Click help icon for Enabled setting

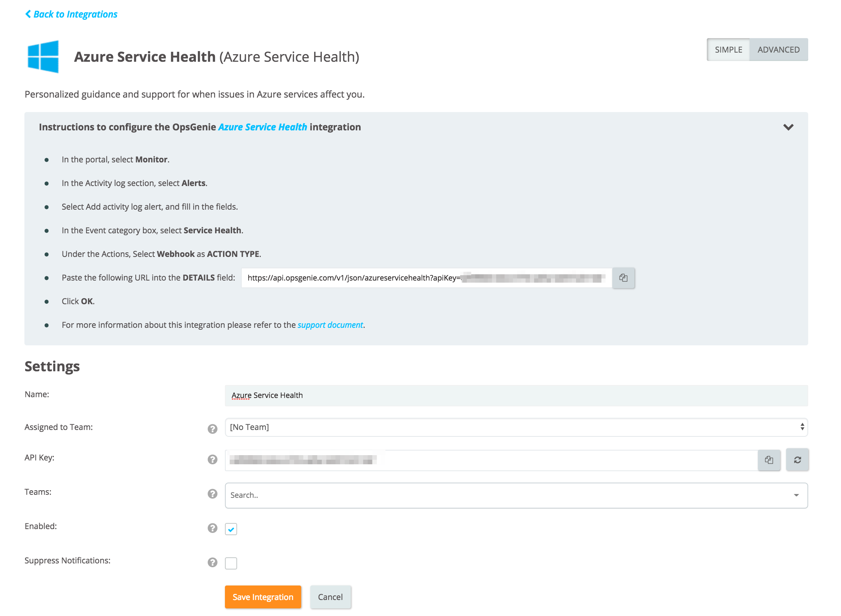pos(212,528)
